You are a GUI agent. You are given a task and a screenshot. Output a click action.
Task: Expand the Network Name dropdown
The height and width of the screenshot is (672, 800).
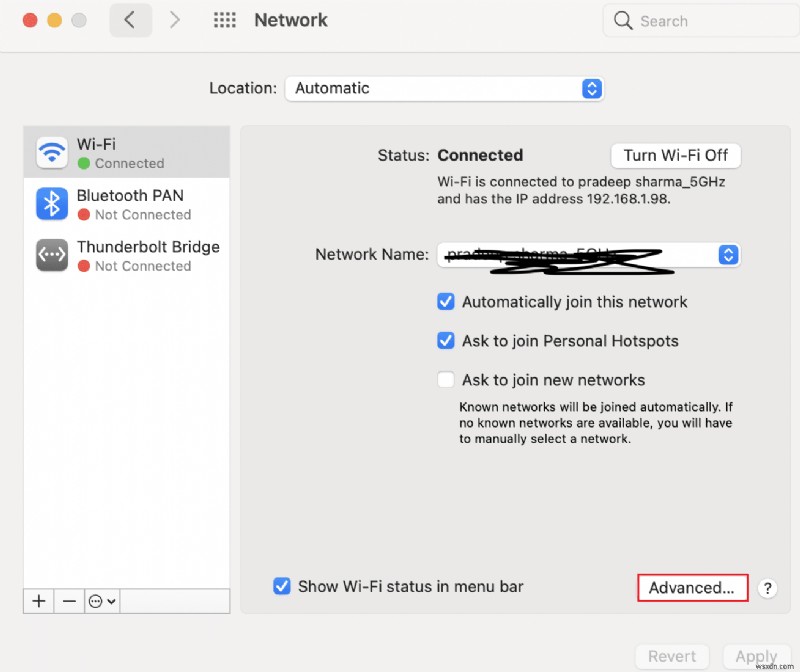coord(728,254)
